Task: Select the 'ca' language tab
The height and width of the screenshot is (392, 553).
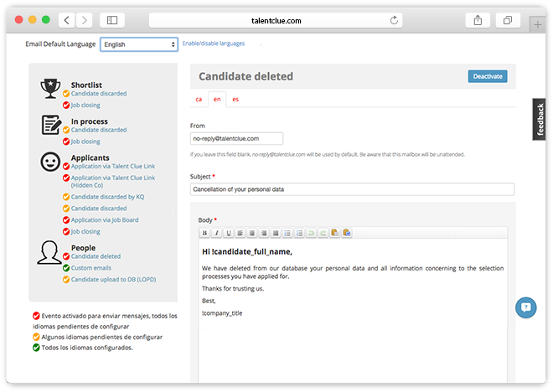Action: tap(199, 99)
